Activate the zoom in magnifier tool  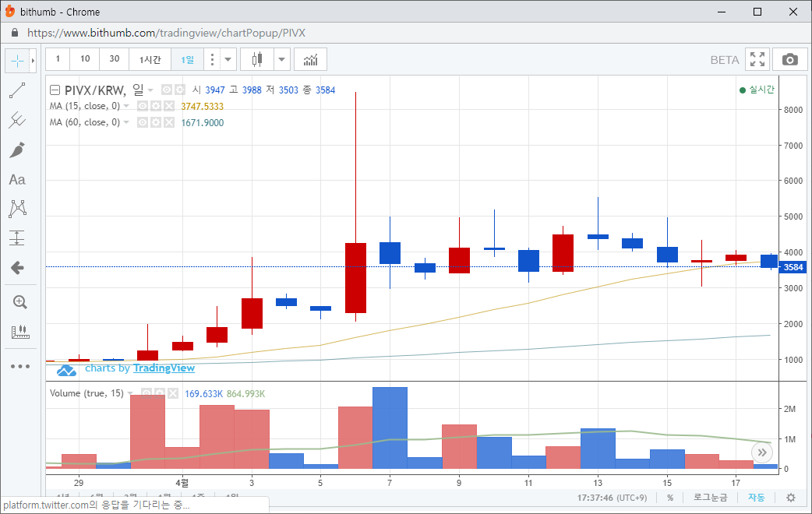[x=19, y=302]
